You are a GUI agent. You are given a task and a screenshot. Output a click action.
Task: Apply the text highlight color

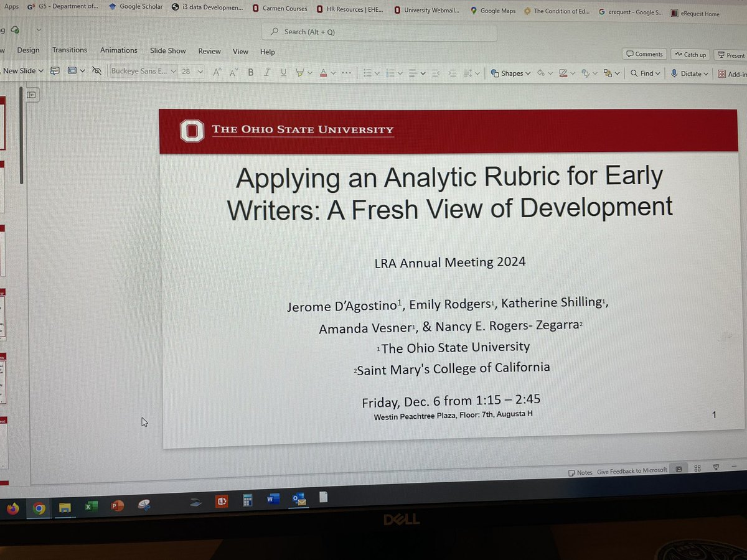point(300,73)
